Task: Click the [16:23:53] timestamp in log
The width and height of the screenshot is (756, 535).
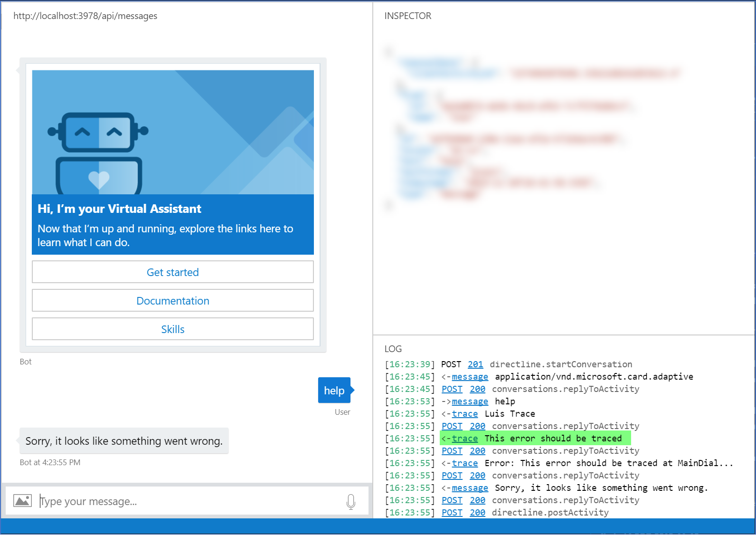Action: (410, 401)
